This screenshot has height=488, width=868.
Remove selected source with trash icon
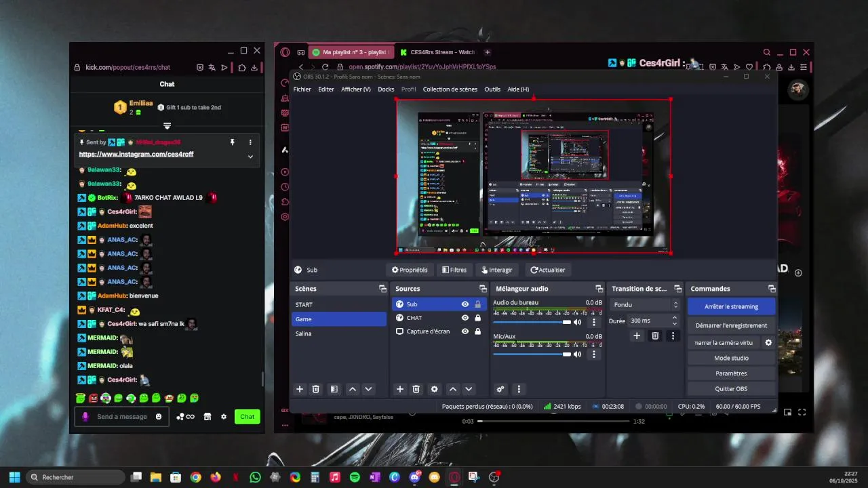(x=416, y=389)
